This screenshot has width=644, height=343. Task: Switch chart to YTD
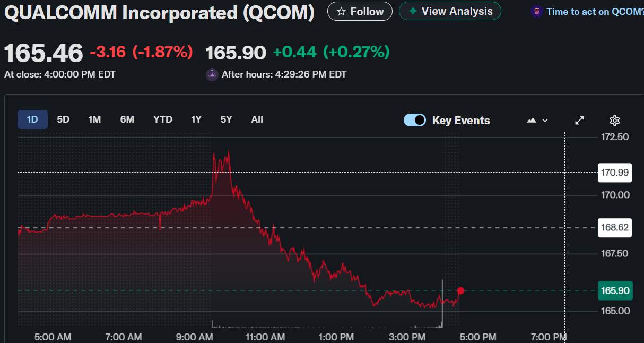(x=163, y=119)
